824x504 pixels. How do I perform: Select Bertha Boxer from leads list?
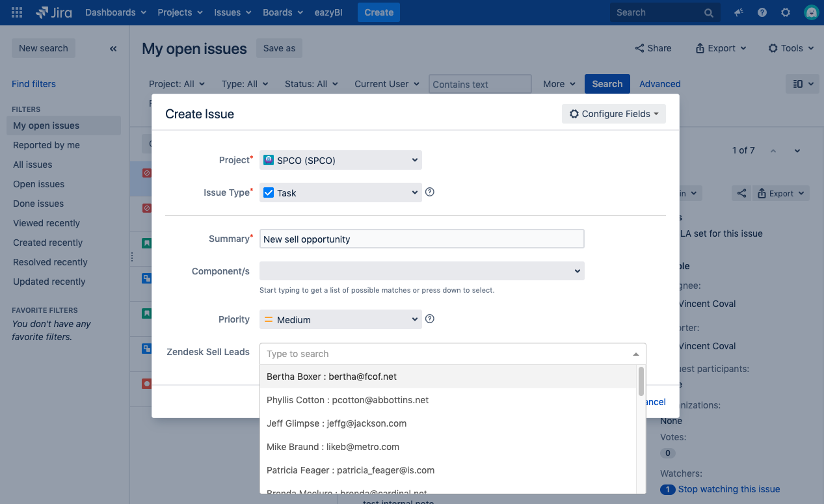point(332,377)
